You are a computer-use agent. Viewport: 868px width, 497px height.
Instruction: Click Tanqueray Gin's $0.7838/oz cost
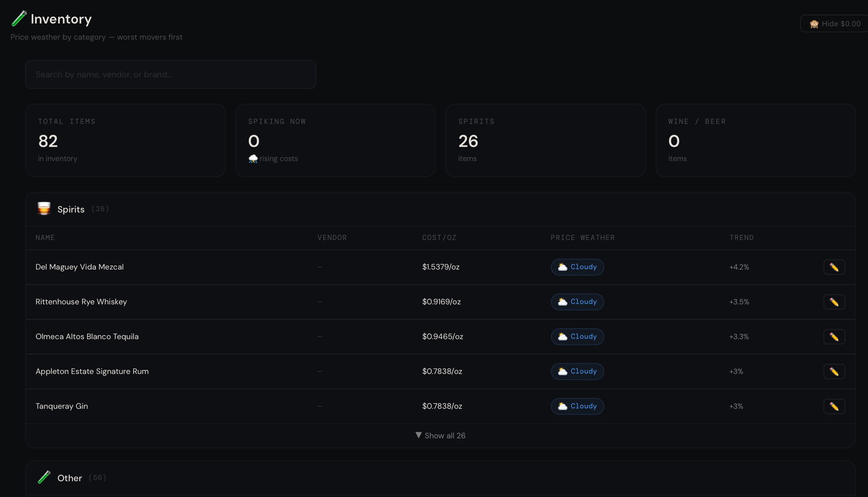click(x=442, y=406)
